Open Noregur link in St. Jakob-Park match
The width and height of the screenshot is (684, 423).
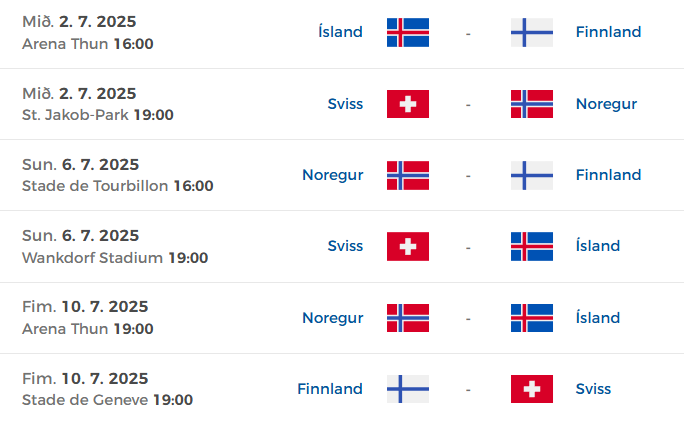606,105
